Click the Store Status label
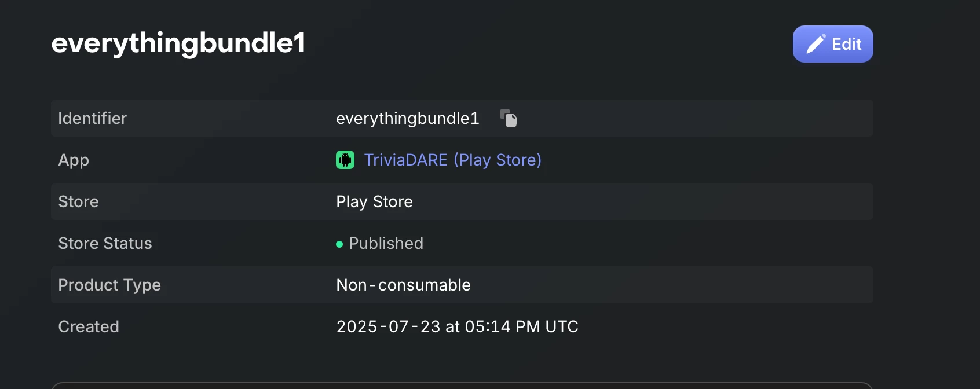The height and width of the screenshot is (389, 980). pyautogui.click(x=105, y=243)
